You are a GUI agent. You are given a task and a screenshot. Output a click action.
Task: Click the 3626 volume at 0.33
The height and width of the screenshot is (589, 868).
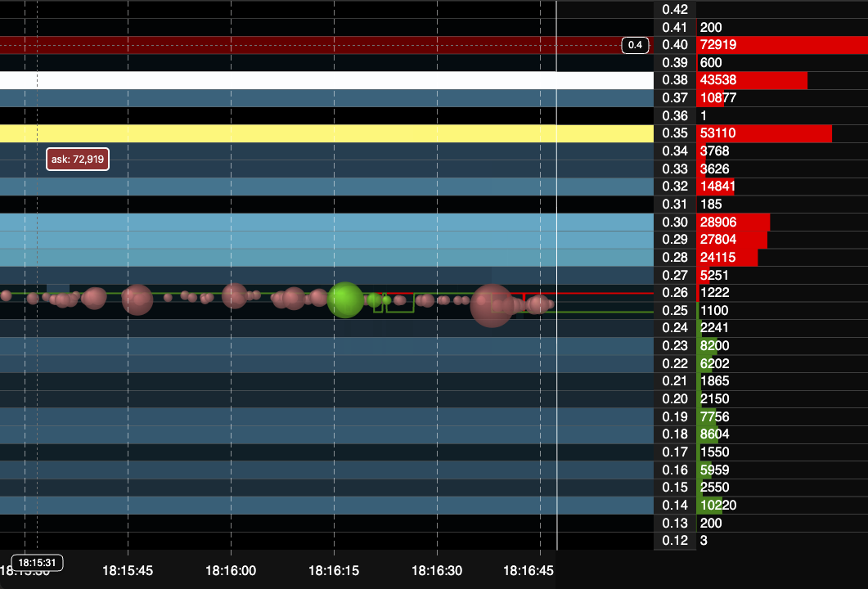(x=715, y=169)
